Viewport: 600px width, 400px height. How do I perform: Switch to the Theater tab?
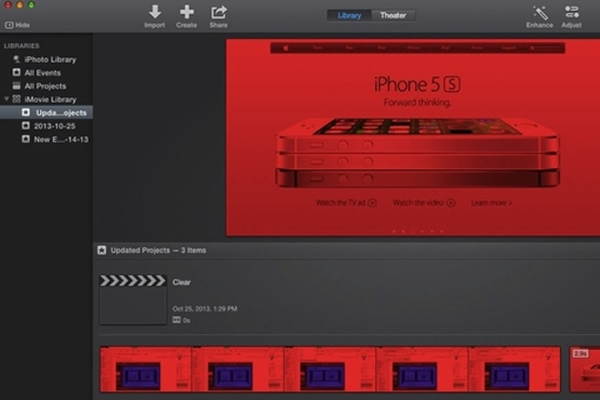point(393,16)
